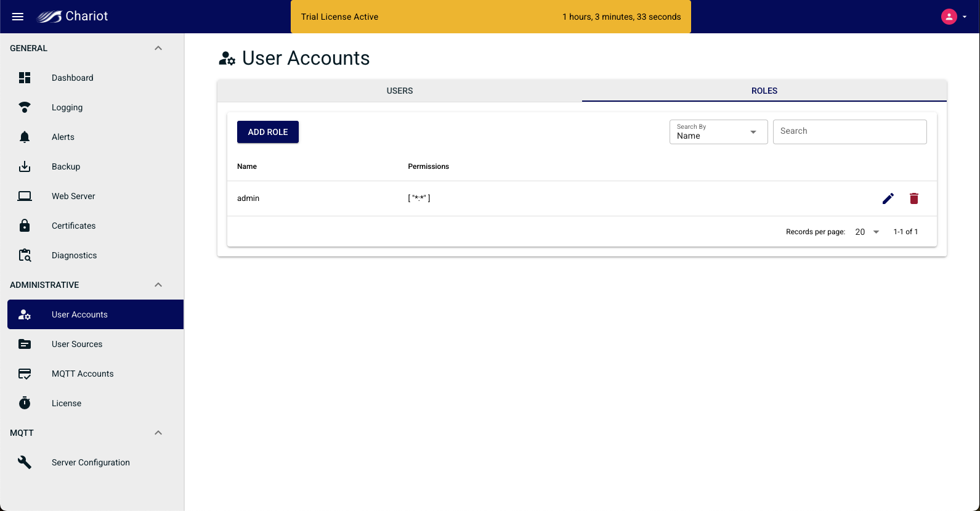980x511 pixels.
Task: Switch to the USERS tab
Action: [x=400, y=91]
